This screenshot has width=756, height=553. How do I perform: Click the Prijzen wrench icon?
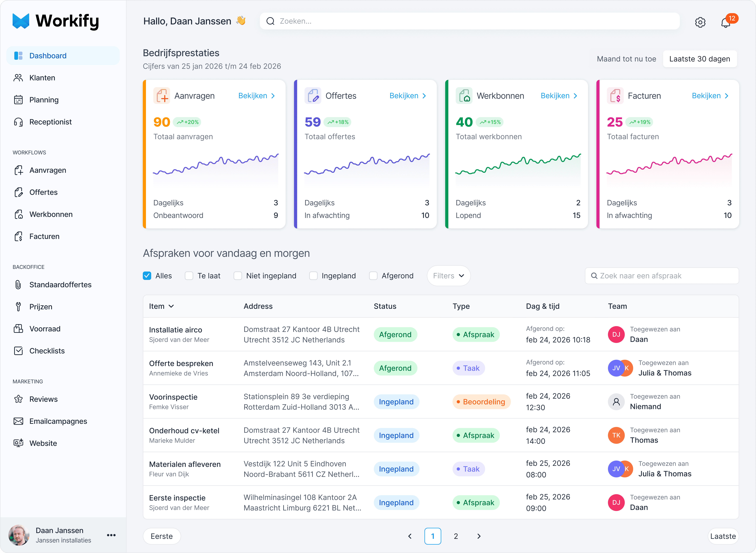(x=18, y=307)
